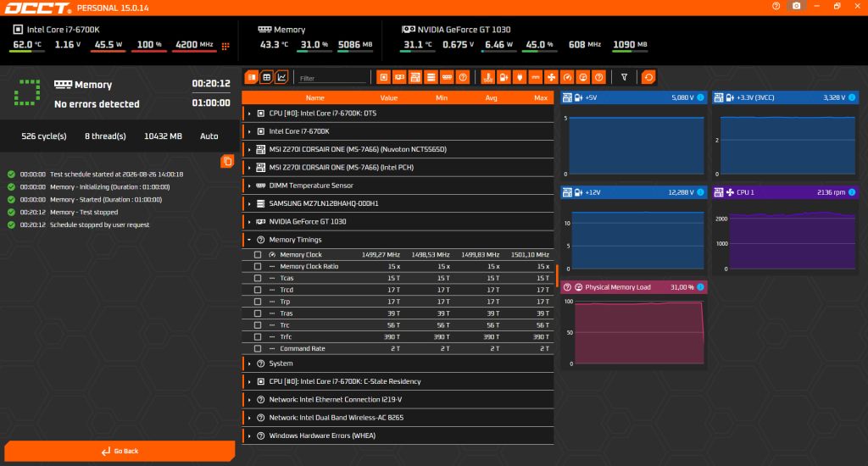Toggle the motherboard sensor filter icon
868x466 pixels.
415,77
